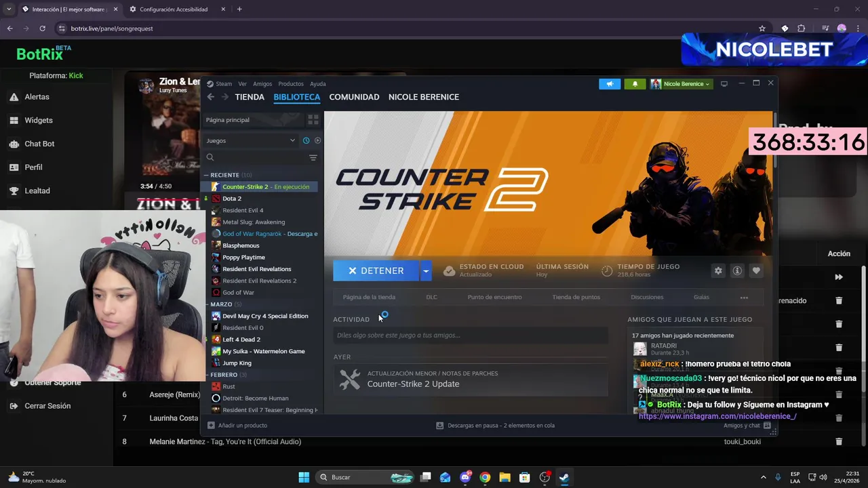Open Discusiones link
This screenshot has height=488, width=868.
coord(647,297)
